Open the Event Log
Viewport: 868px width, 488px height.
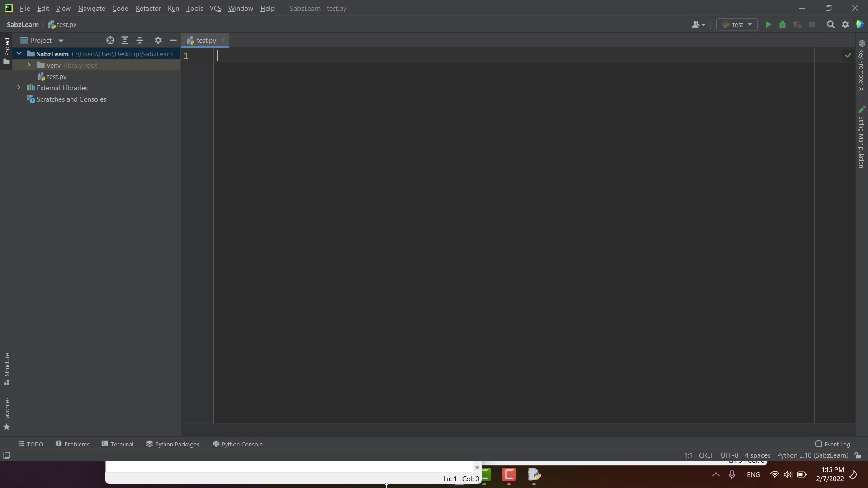point(832,444)
